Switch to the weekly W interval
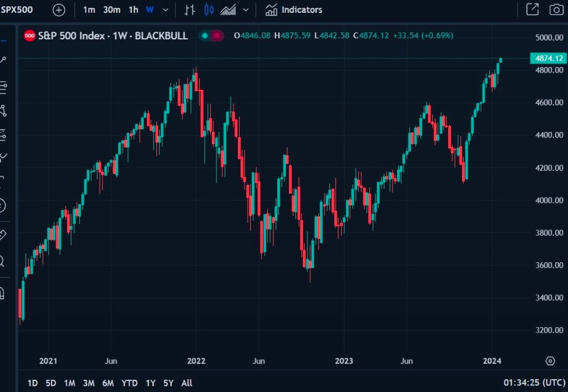Viewport: 568px width, 392px height. click(150, 10)
